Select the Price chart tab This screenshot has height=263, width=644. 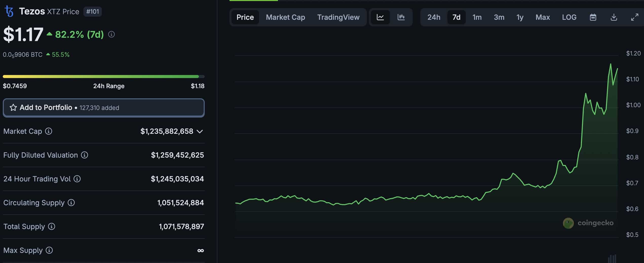click(245, 17)
